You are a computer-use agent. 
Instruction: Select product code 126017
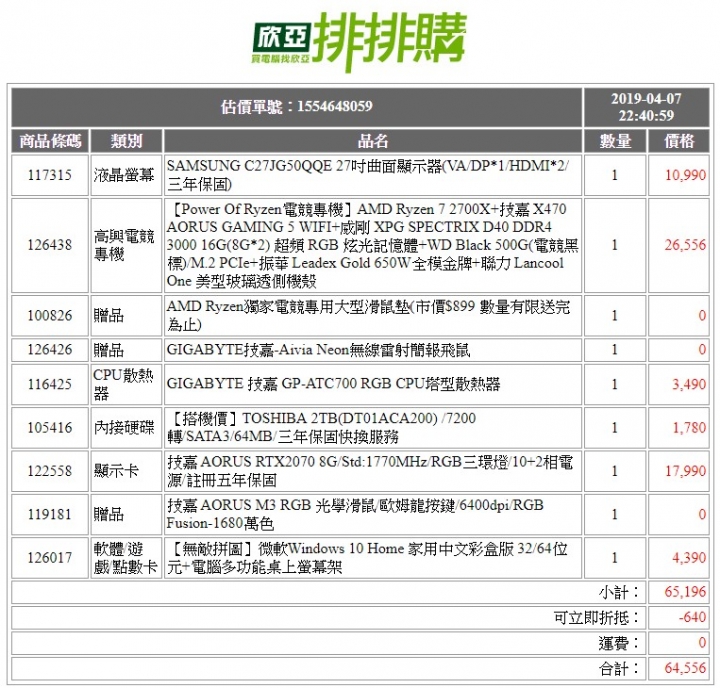click(50, 558)
